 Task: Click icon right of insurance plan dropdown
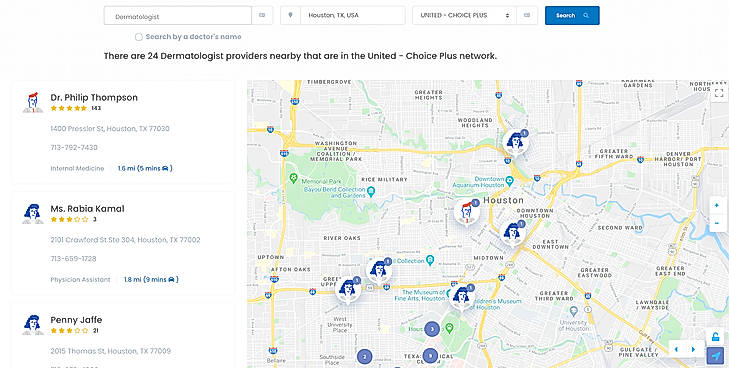pos(527,15)
